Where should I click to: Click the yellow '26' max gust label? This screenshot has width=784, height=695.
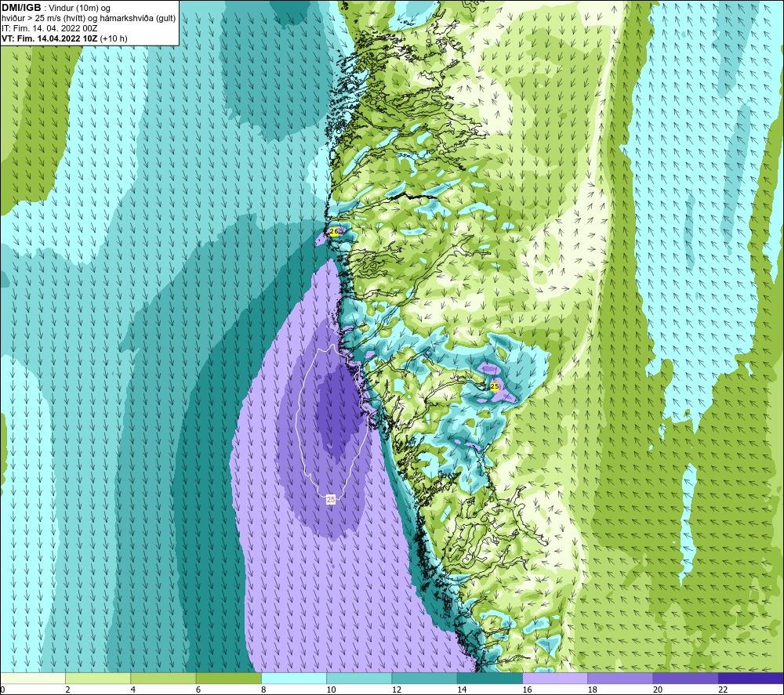334,231
